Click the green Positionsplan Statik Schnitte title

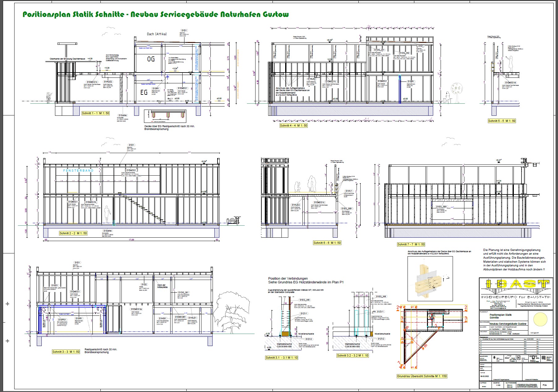156,15
